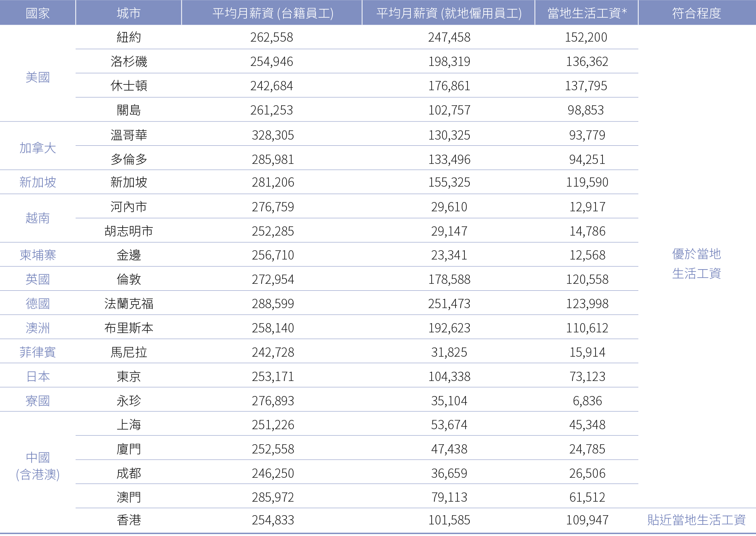Select the 新加坡 country cell in the first column
The width and height of the screenshot is (756, 536).
(x=37, y=182)
